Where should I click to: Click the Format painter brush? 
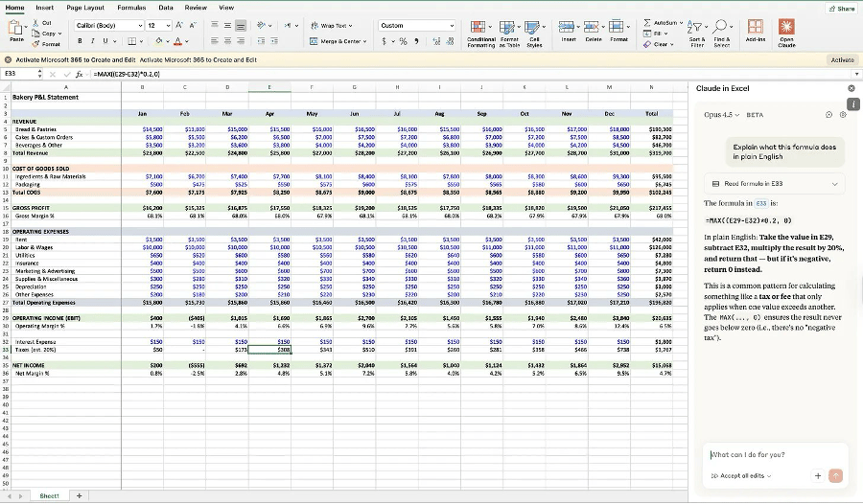(38, 43)
